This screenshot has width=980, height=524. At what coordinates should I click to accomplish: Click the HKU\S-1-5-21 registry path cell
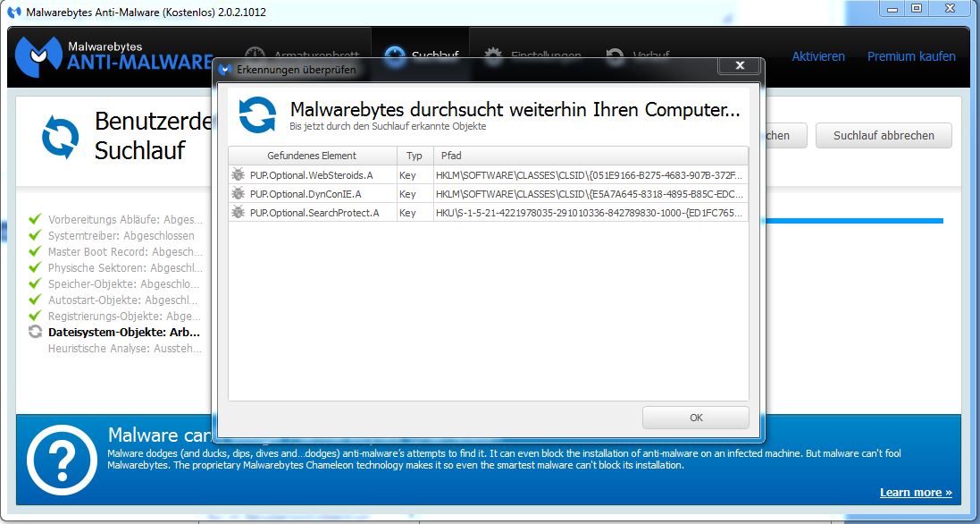590,213
